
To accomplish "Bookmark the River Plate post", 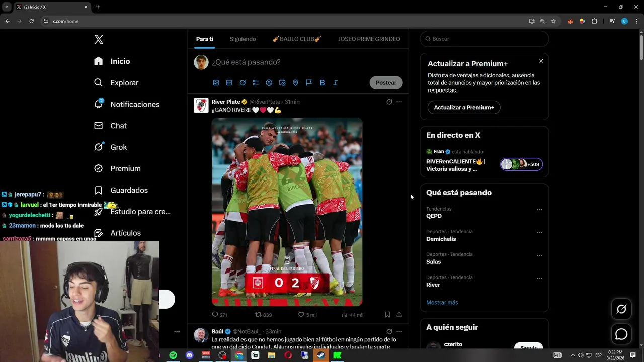I will click(387, 315).
